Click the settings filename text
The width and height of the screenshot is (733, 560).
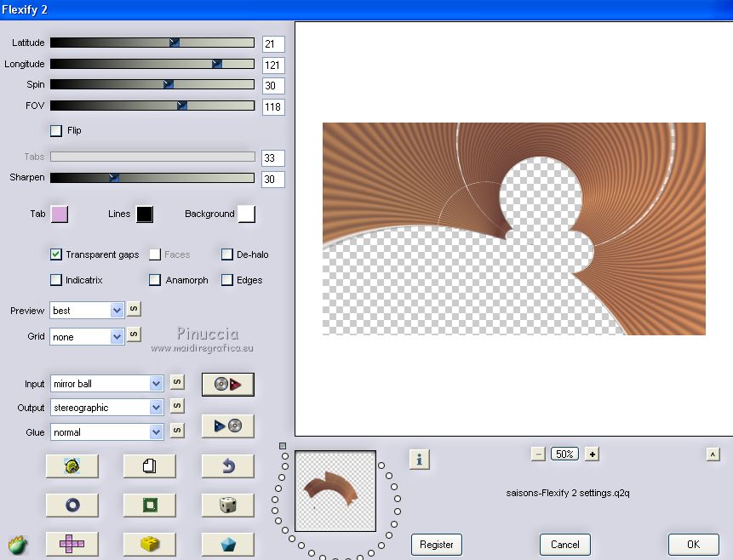pyautogui.click(x=568, y=493)
